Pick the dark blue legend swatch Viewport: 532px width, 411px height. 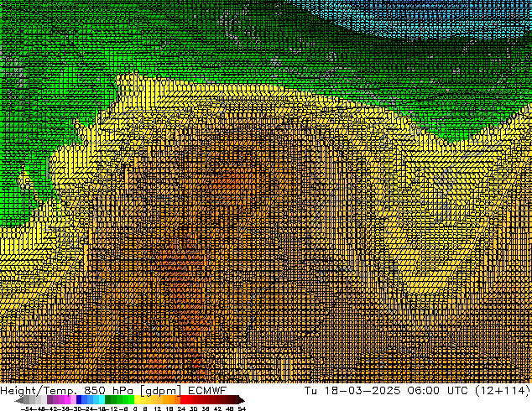tap(79, 399)
